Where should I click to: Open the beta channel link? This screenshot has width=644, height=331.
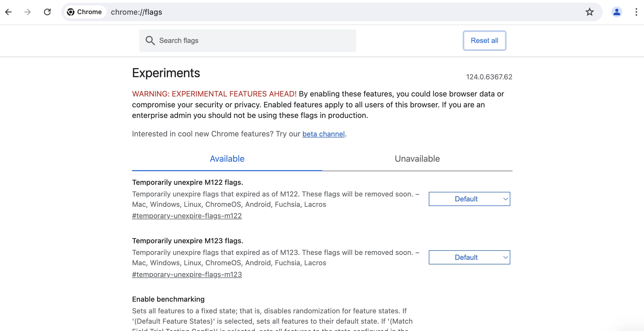click(x=323, y=134)
